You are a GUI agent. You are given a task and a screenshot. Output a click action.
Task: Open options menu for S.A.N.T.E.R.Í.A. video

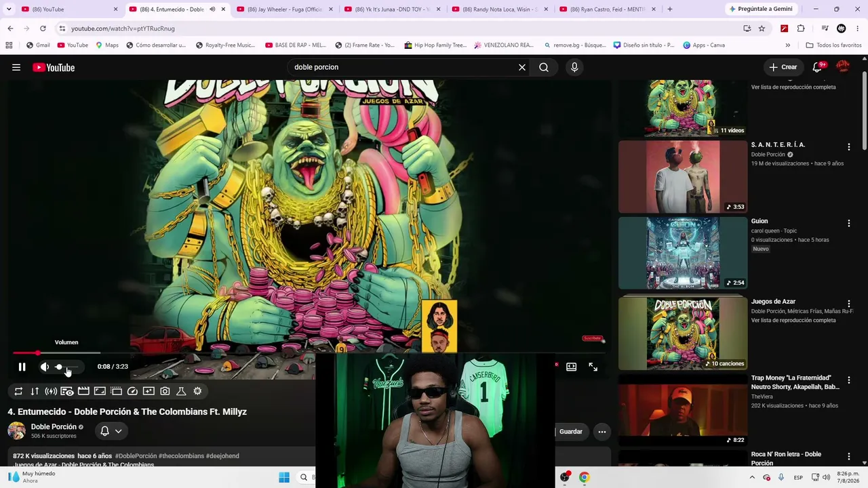848,147
